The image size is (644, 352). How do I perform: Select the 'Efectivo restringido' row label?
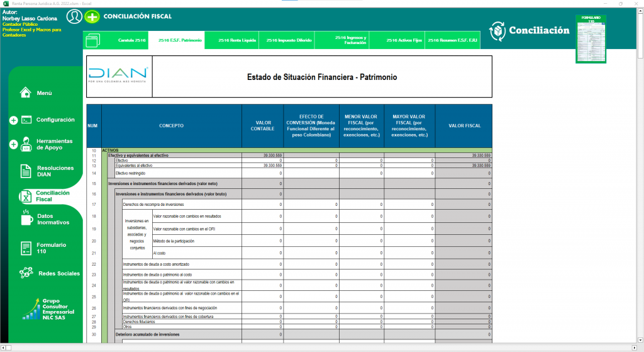point(130,174)
